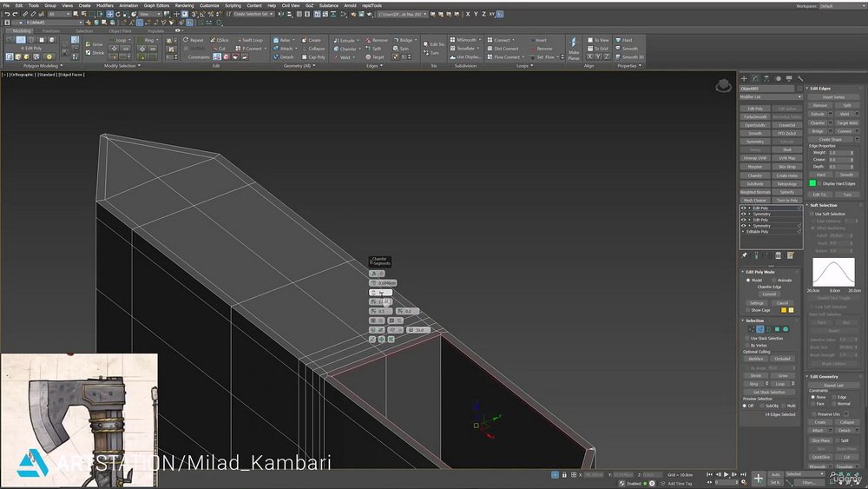Restrict transform to X axis

[x=468, y=14]
